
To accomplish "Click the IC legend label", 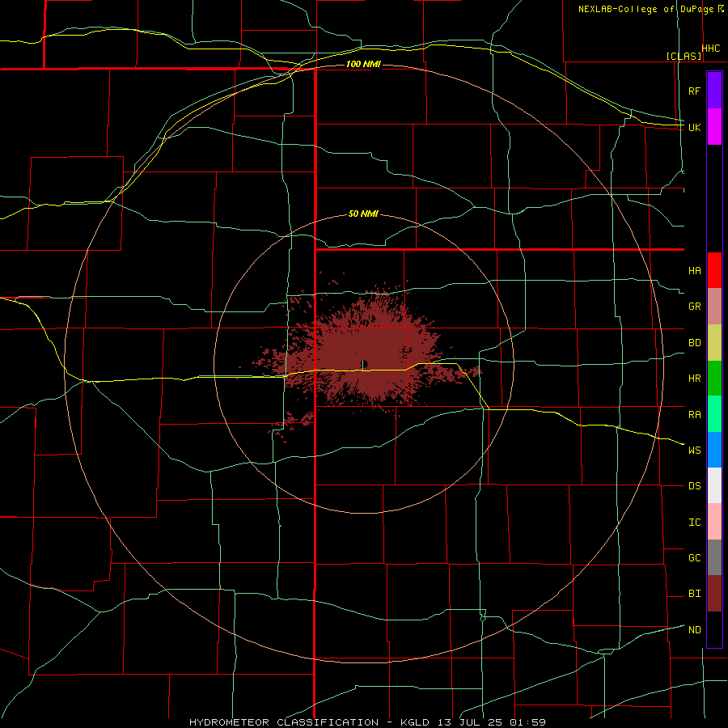I will 694,523.
